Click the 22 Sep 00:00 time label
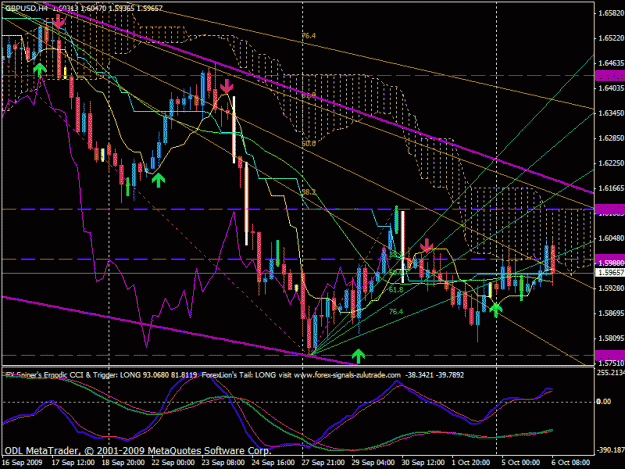 173,463
